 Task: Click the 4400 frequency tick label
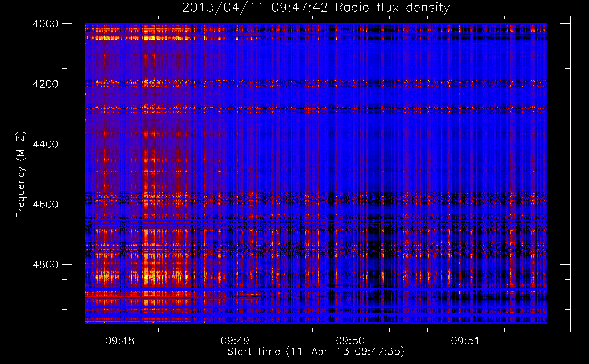pyautogui.click(x=46, y=144)
